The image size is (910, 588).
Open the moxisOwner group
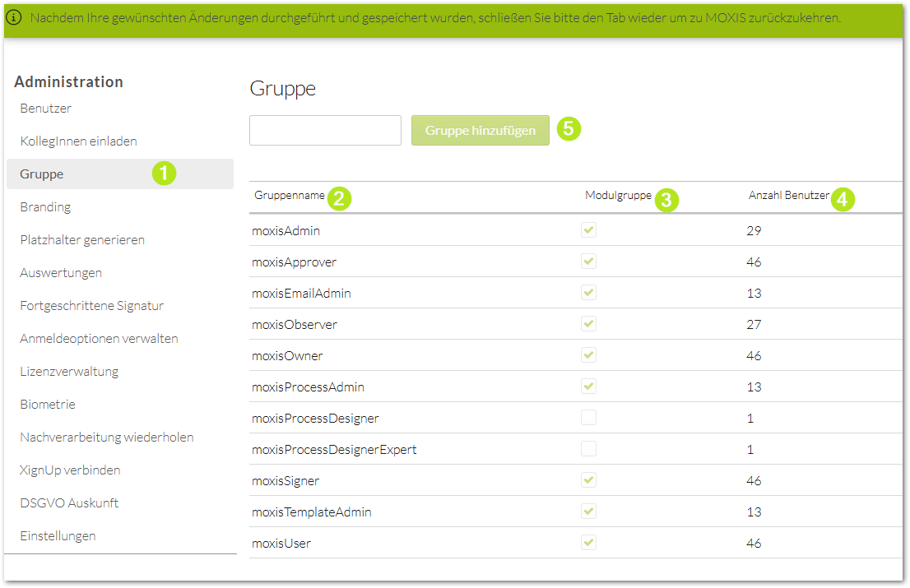[x=287, y=356]
